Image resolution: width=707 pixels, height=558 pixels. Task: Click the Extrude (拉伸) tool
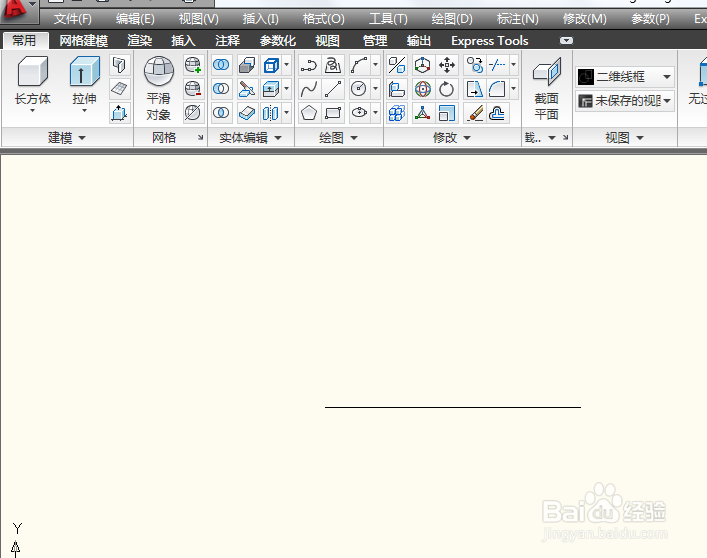(x=84, y=80)
